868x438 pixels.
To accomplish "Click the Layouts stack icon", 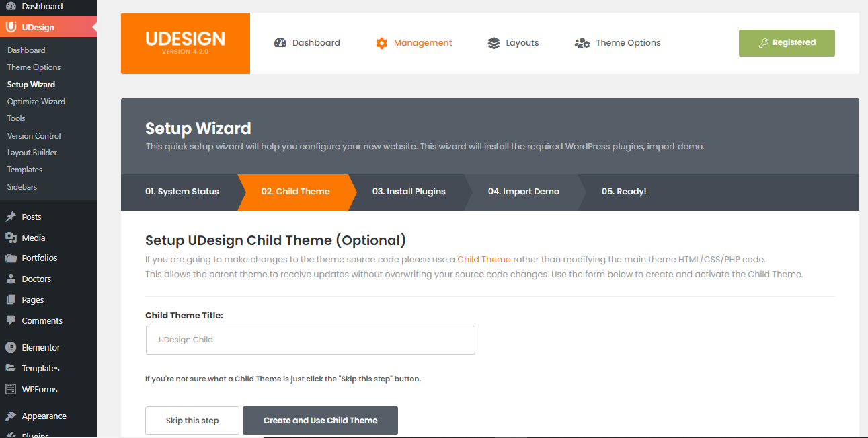I will pos(494,43).
